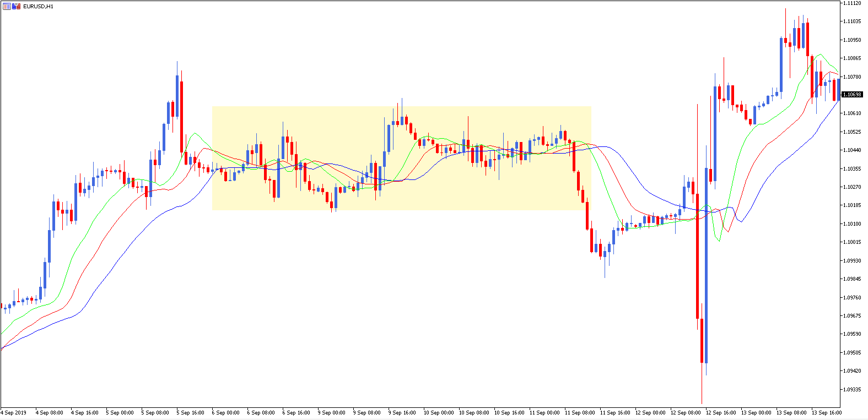Click the 9 Sep 16:00 time label
The height and width of the screenshot is (420, 868).
[402, 412]
